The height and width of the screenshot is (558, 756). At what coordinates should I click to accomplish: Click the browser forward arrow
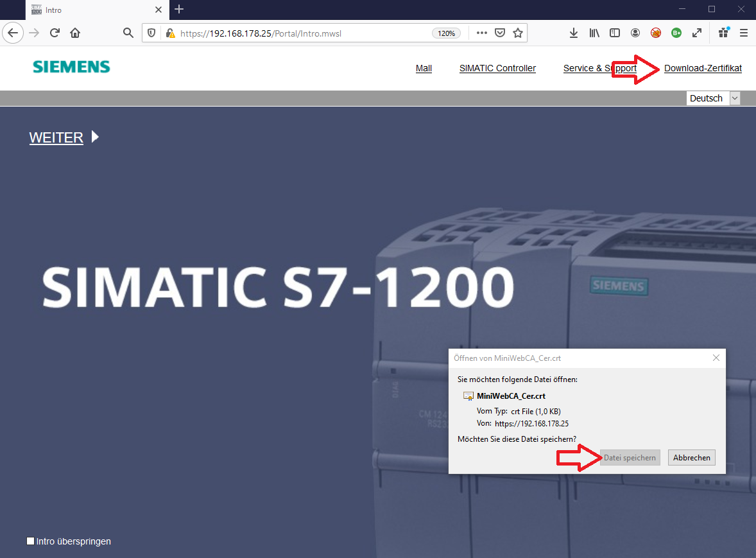click(x=34, y=33)
